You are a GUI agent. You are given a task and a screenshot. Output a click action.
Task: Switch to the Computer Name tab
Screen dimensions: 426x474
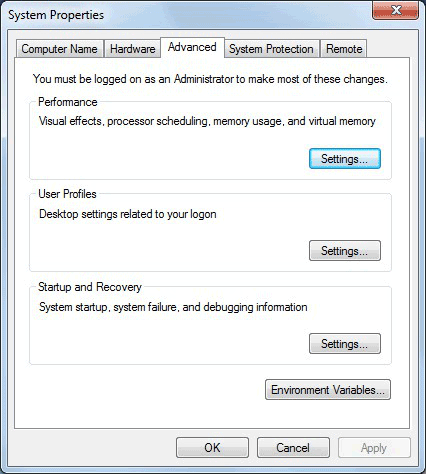point(60,49)
